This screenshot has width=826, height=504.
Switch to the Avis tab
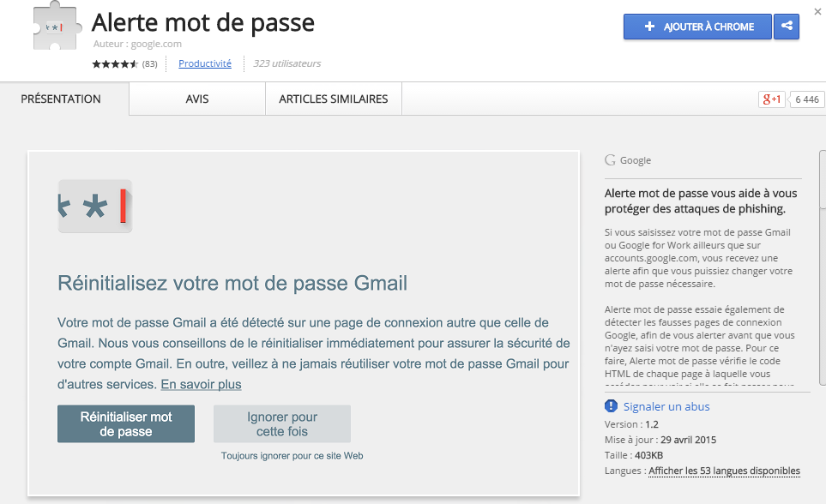(197, 99)
